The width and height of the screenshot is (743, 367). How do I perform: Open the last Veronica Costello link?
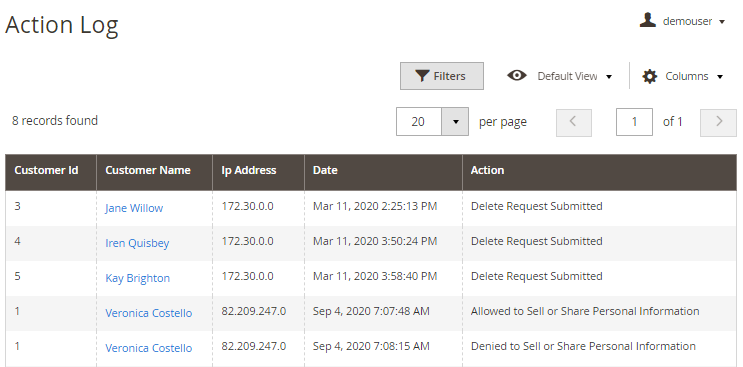point(148,348)
